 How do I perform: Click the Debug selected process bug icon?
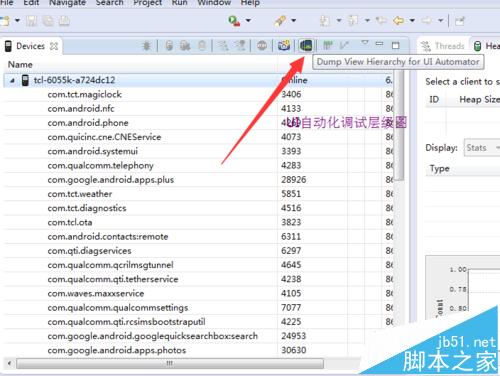[146, 46]
